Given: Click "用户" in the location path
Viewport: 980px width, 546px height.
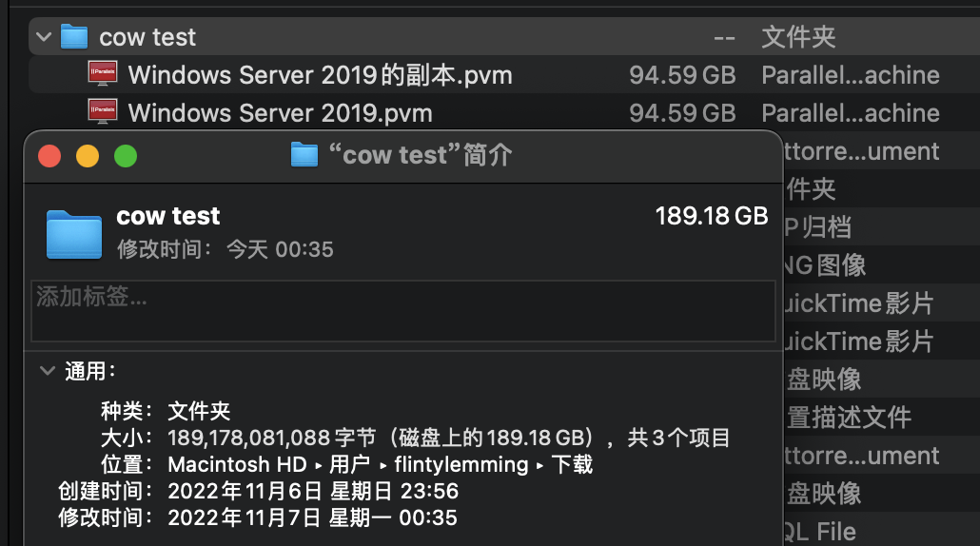Looking at the screenshot, I should pyautogui.click(x=350, y=464).
